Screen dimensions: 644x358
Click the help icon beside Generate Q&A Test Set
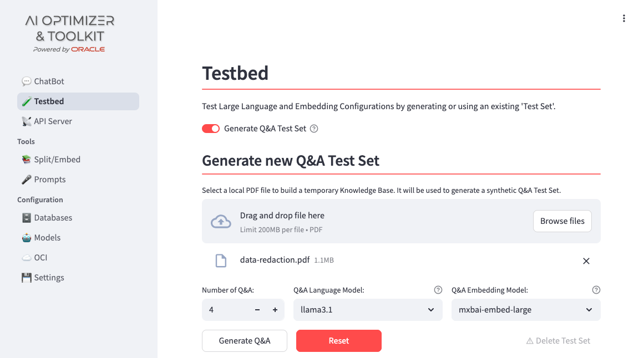point(314,129)
